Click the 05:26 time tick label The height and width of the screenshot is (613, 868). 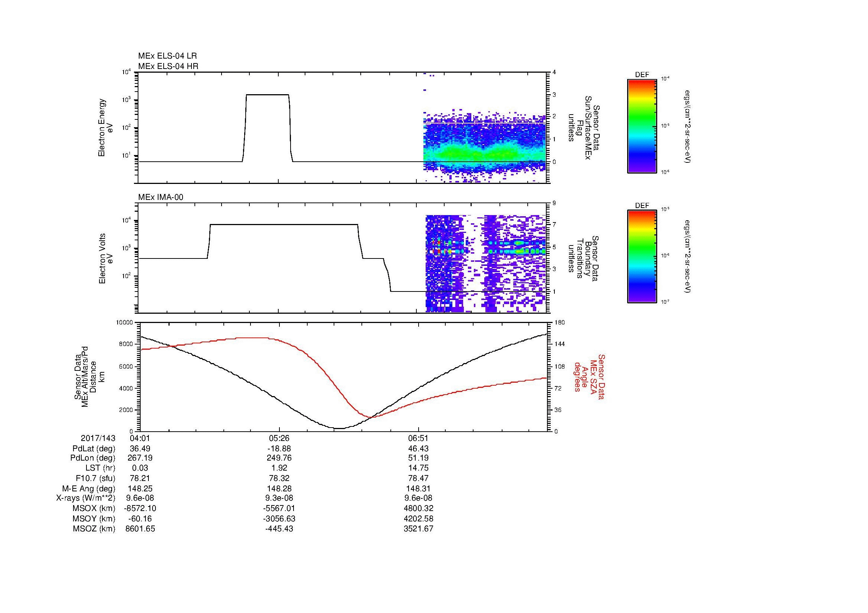pyautogui.click(x=279, y=438)
